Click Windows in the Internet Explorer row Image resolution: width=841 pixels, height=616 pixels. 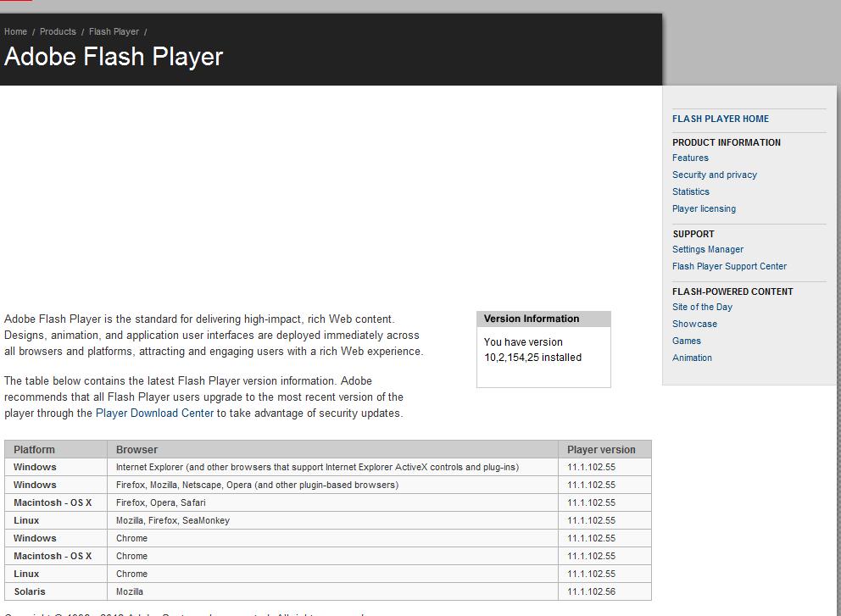pos(56,467)
